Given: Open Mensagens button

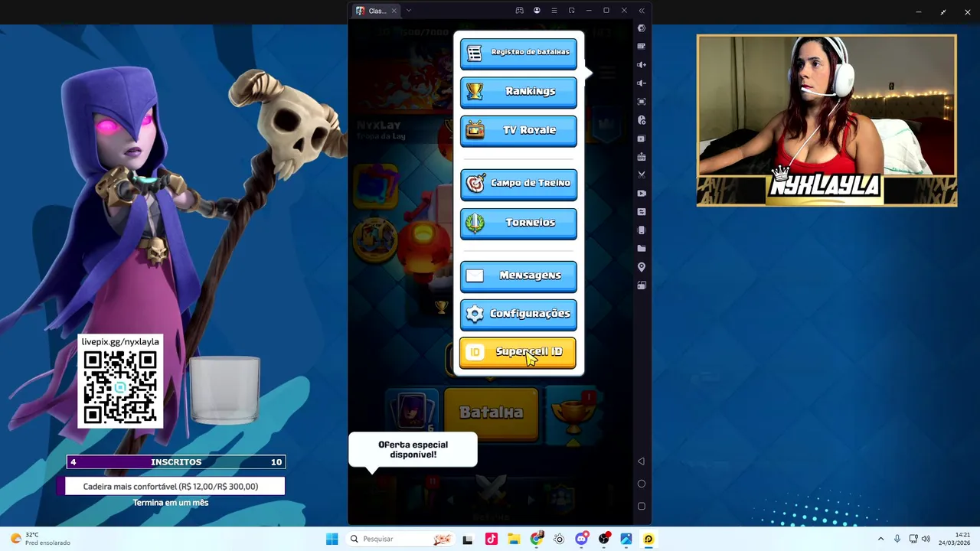Looking at the screenshot, I should coord(518,276).
